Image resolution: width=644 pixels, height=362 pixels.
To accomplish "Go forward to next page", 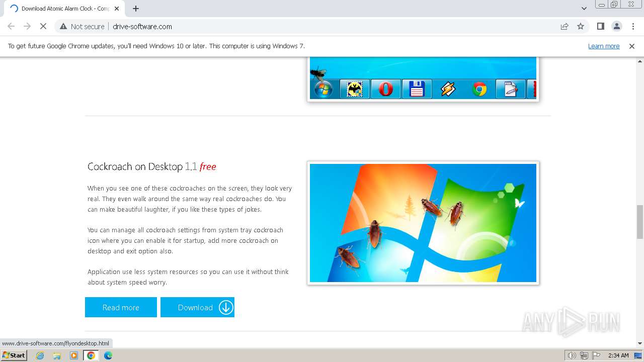I will tap(27, 27).
